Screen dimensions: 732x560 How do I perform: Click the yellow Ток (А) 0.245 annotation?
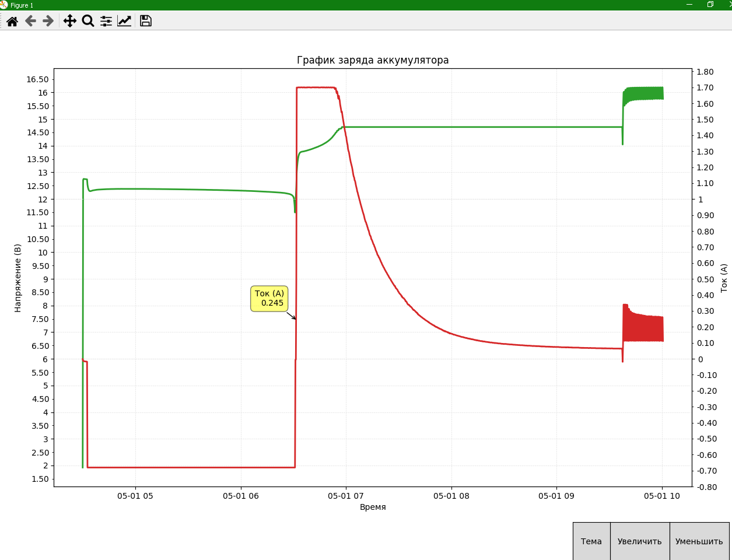click(x=269, y=297)
